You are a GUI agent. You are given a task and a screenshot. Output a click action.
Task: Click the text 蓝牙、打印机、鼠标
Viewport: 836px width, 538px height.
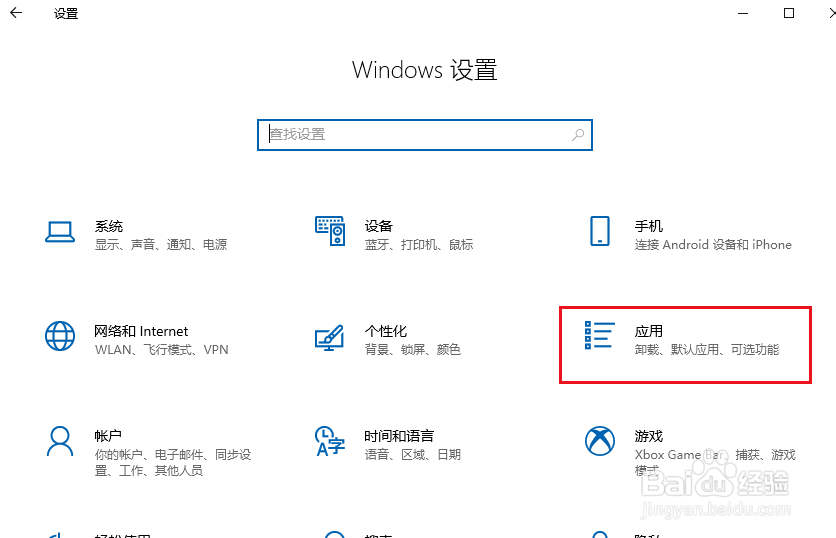419,245
